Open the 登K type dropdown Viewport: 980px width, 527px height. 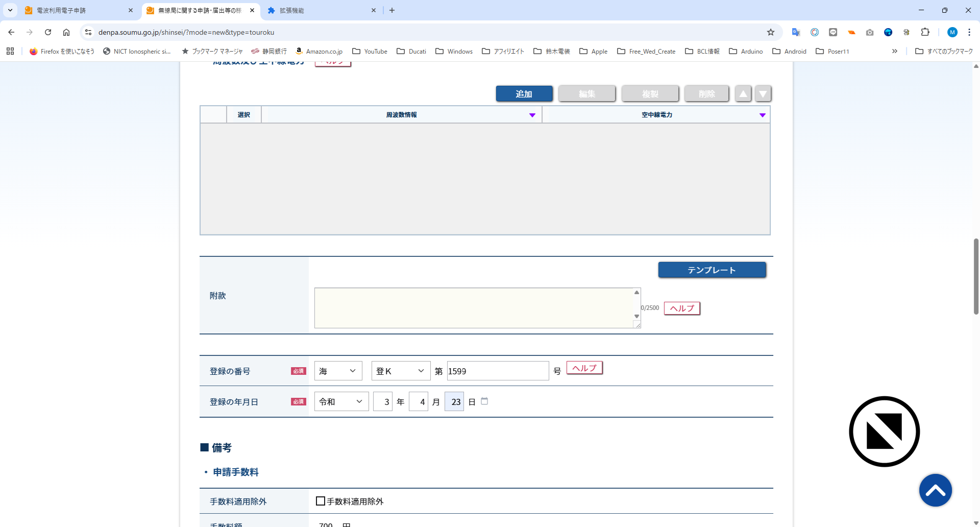(401, 371)
